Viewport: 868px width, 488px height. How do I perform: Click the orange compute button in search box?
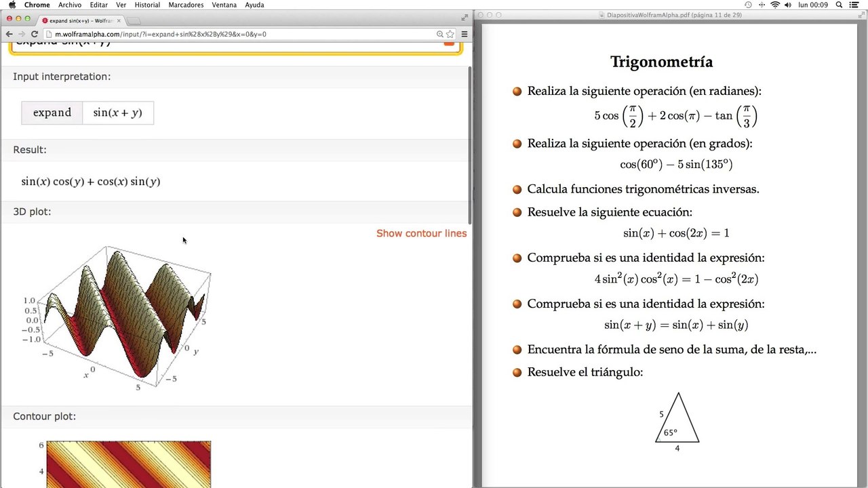click(449, 43)
